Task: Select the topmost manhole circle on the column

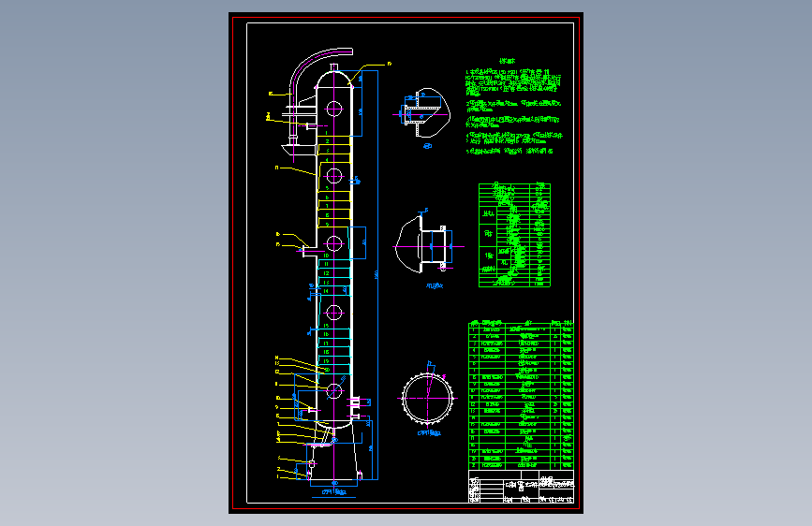Action: click(334, 109)
